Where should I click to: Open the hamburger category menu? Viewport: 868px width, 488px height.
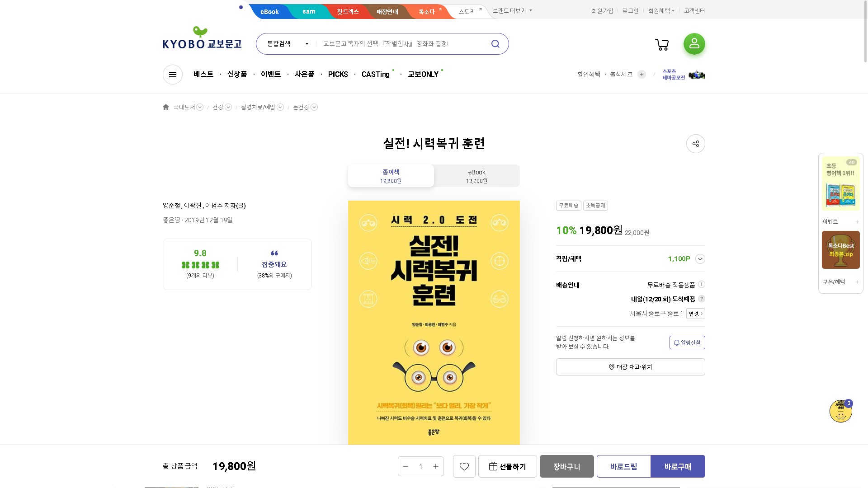coord(173,75)
